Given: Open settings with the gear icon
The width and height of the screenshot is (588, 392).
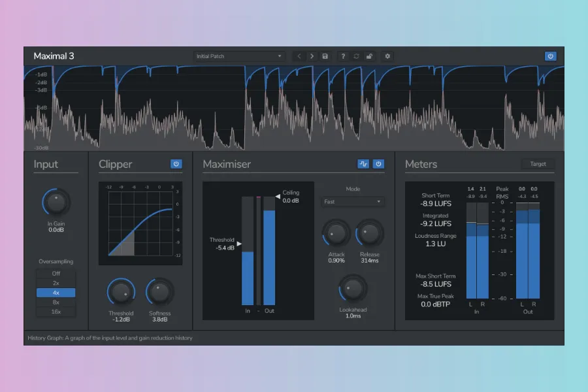Looking at the screenshot, I should (x=387, y=56).
